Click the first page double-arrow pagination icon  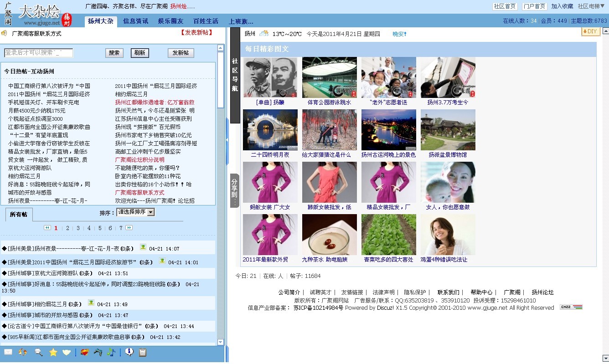click(47, 228)
